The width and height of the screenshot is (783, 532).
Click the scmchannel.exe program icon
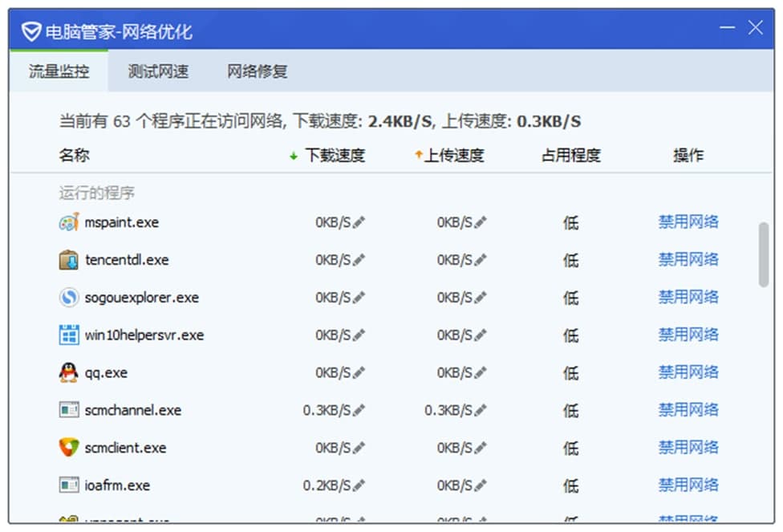[68, 411]
